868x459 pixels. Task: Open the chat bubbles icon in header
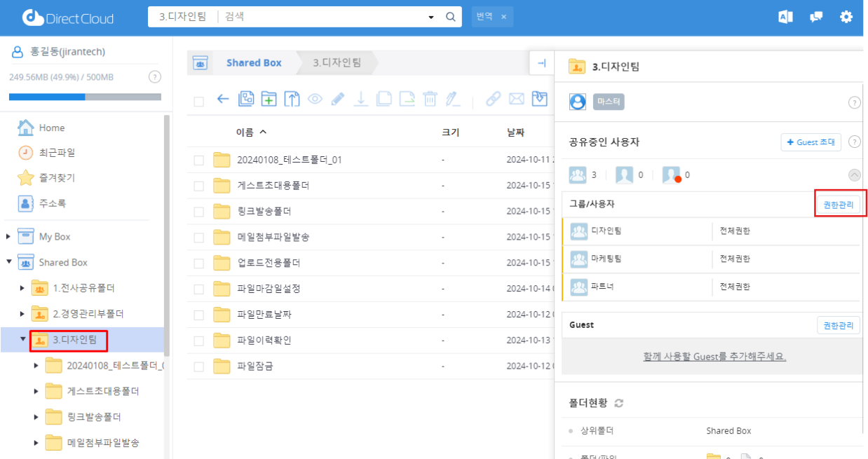pyautogui.click(x=815, y=17)
